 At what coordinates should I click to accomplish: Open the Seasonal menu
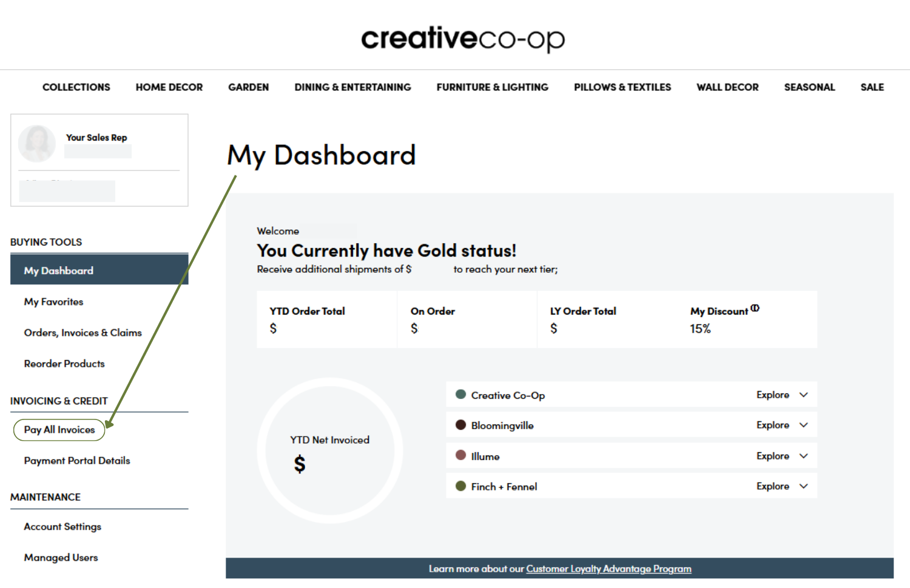[809, 87]
